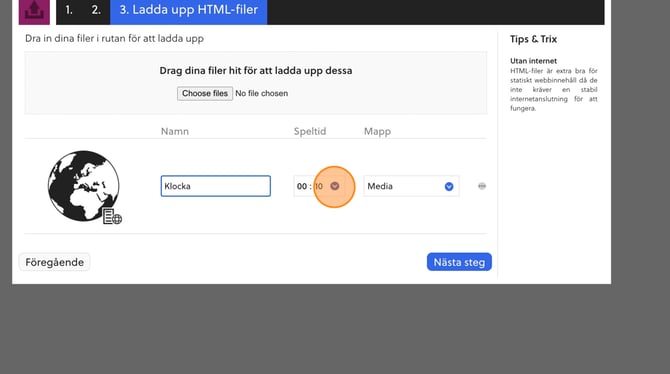This screenshot has width=670, height=374.
Task: Click the Speltid minutes value 00
Action: point(302,186)
